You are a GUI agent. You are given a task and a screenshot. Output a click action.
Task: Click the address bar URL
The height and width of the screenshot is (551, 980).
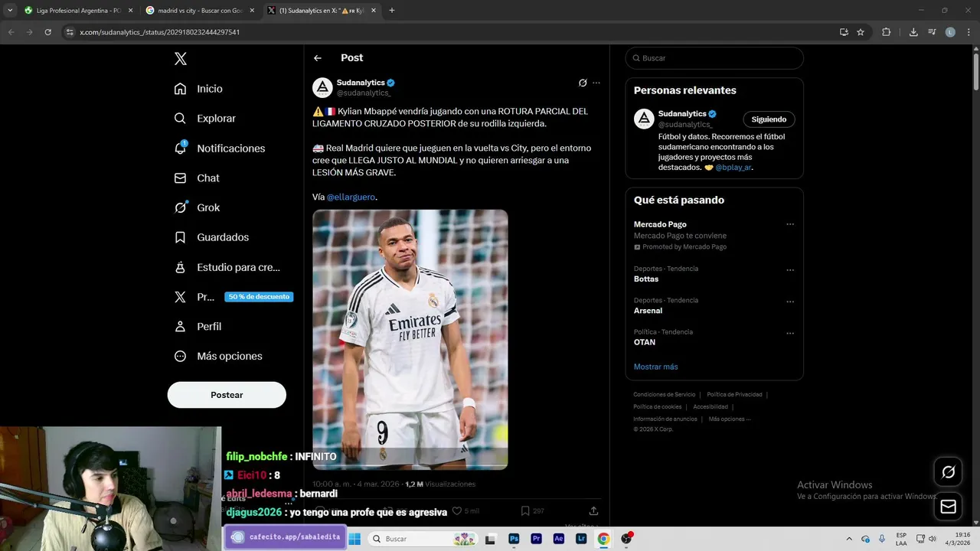159,32
